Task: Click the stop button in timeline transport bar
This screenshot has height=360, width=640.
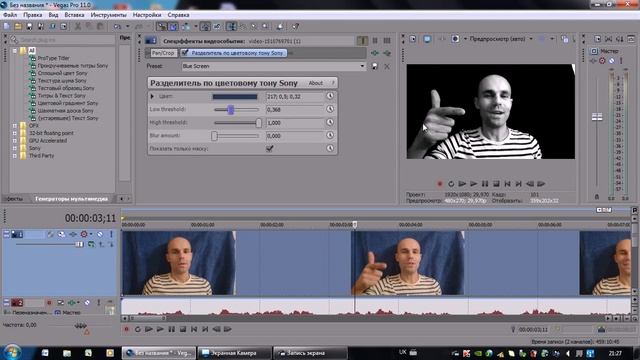Action: (x=183, y=329)
